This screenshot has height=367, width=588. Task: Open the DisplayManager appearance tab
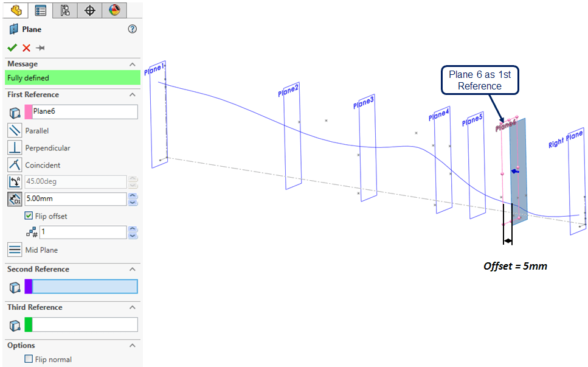coord(114,10)
